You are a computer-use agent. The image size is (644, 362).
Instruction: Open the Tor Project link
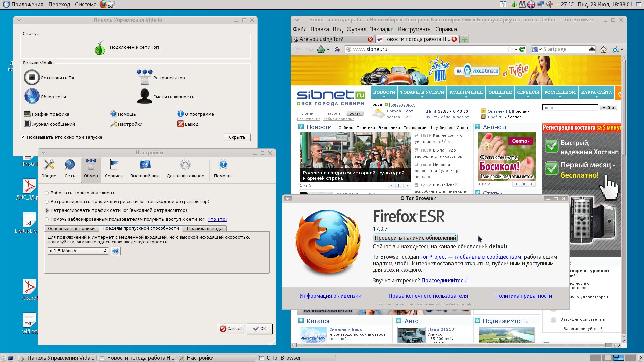pos(433,257)
